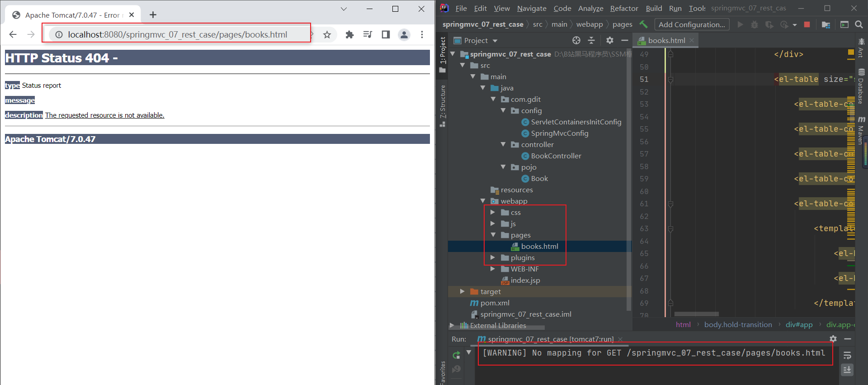The height and width of the screenshot is (385, 868).
Task: Click Add Configuration button
Action: 692,24
